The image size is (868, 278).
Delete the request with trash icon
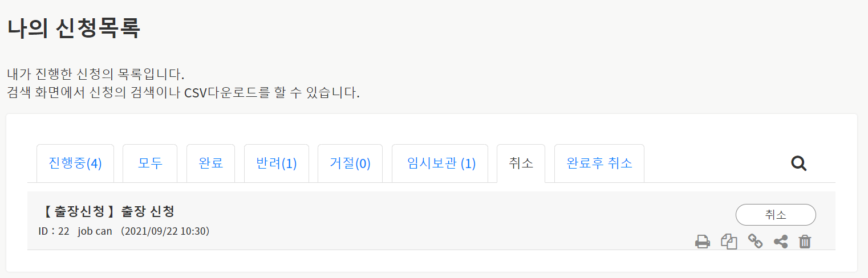click(805, 242)
